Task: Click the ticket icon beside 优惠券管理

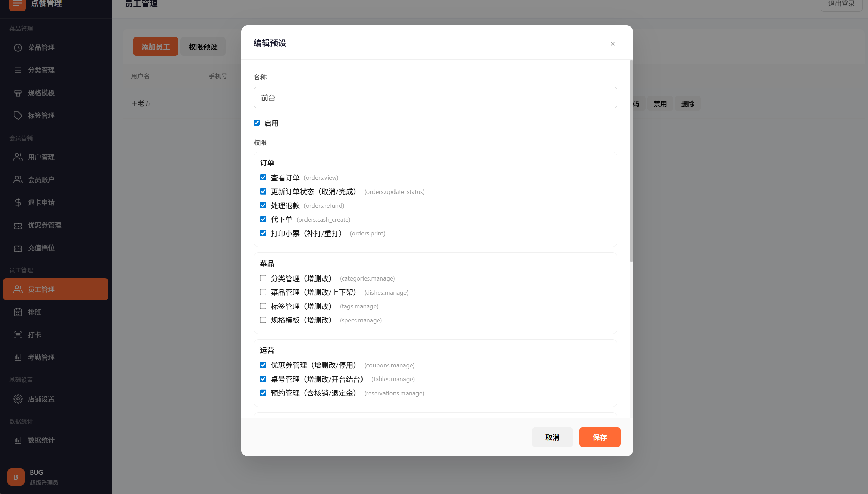Action: click(18, 226)
